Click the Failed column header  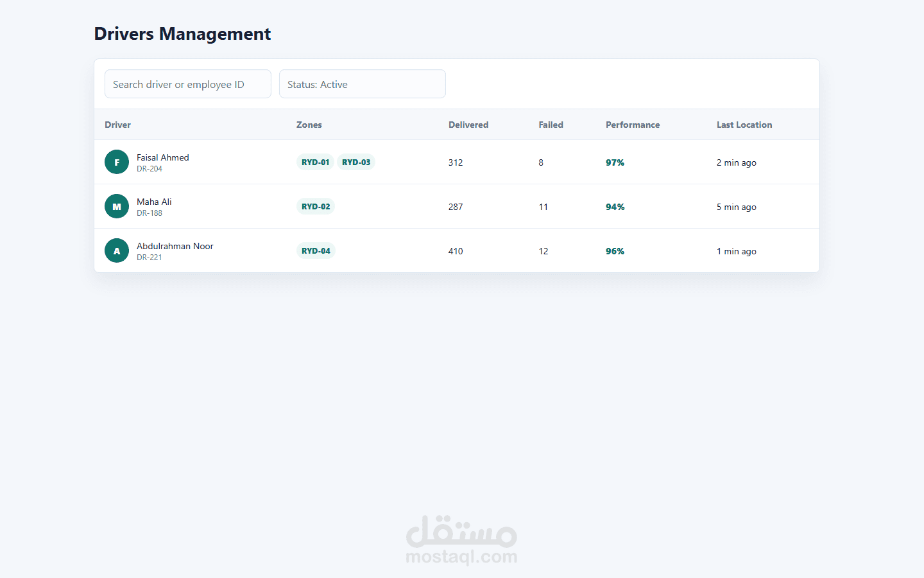551,125
